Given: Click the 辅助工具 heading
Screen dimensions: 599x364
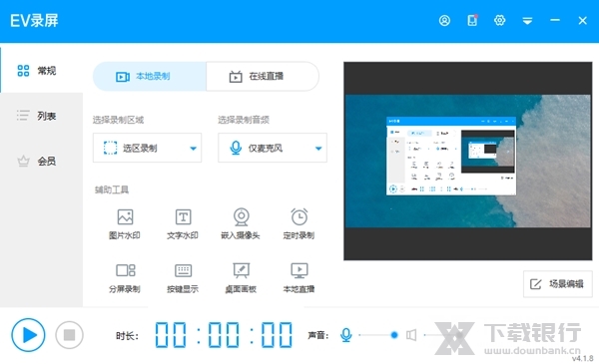Looking at the screenshot, I should click(112, 189).
